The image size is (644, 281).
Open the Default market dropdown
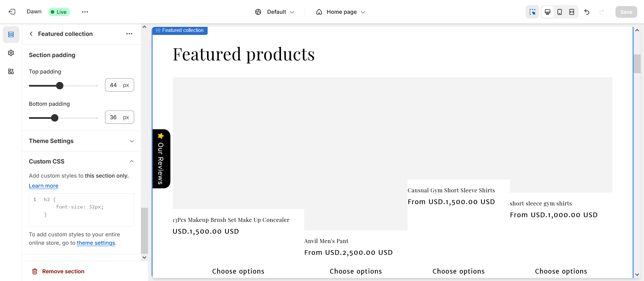pyautogui.click(x=275, y=12)
